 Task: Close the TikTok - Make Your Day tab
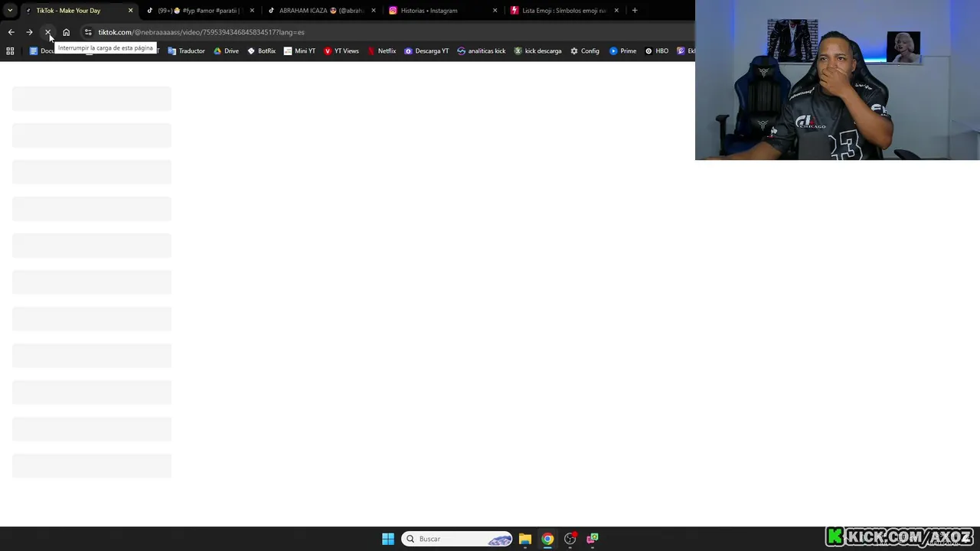[x=130, y=11]
